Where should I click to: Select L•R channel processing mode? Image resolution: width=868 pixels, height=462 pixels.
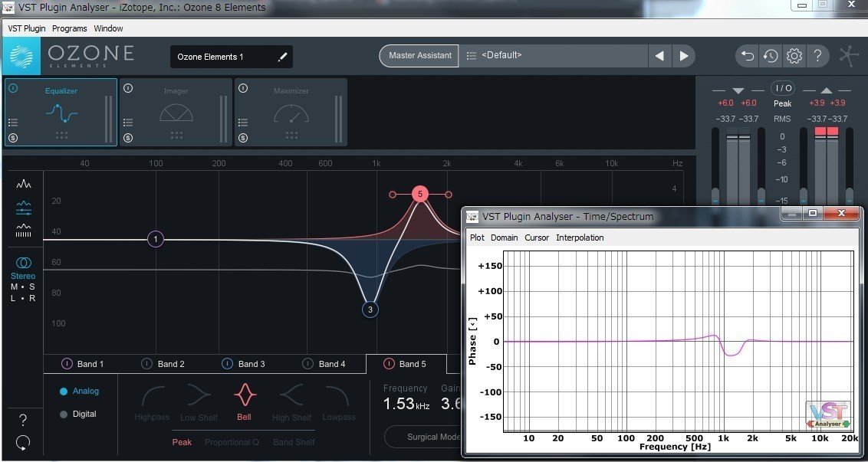pyautogui.click(x=23, y=298)
